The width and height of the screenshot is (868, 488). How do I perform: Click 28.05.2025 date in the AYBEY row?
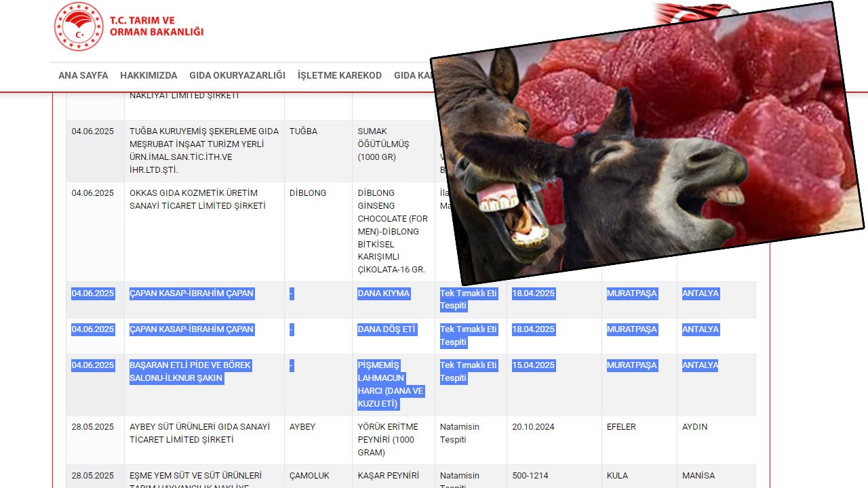click(95, 440)
